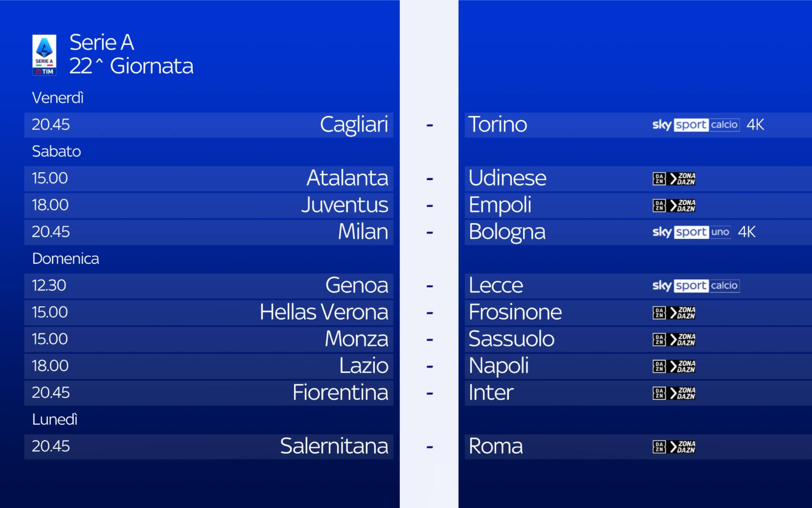Select the Venerdì day heading

click(58, 98)
